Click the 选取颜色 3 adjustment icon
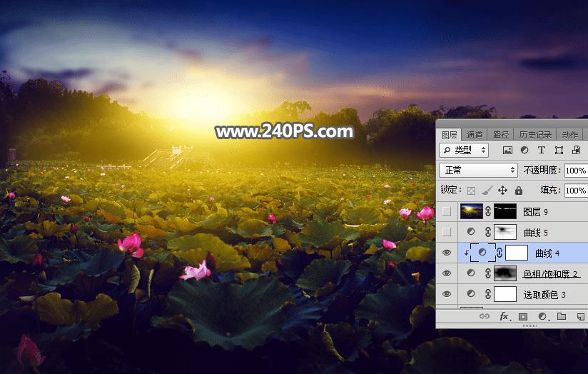The height and width of the screenshot is (374, 588). coord(471,294)
